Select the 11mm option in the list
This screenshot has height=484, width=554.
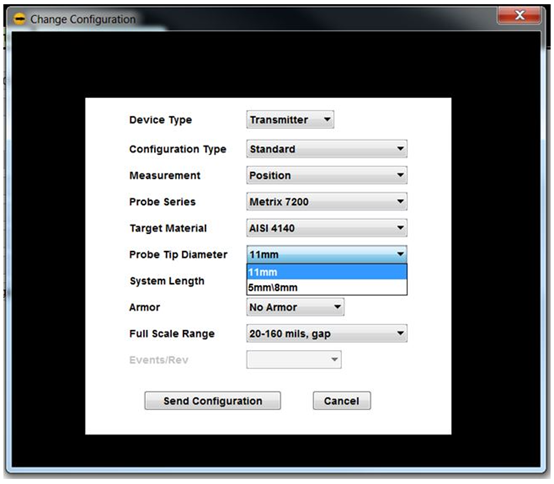[x=327, y=272]
